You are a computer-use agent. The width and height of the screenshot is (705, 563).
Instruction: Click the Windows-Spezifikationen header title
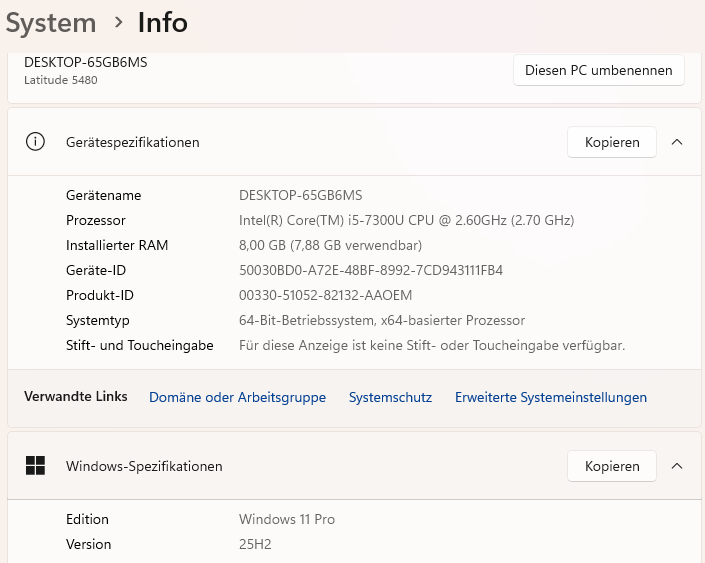[x=144, y=466]
